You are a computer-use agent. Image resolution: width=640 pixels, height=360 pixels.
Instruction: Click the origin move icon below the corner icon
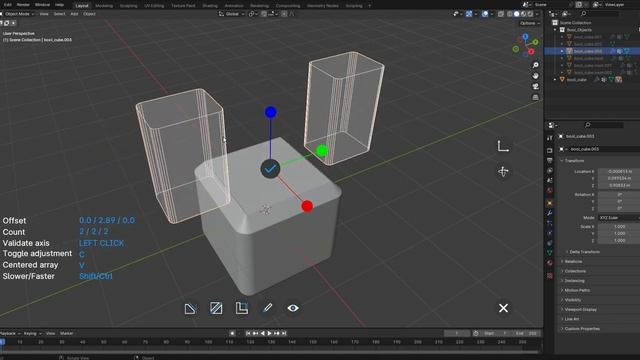[x=503, y=171]
